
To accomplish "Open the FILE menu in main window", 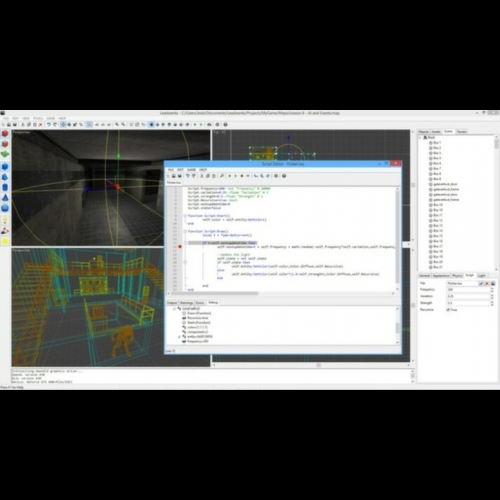I will [6, 118].
